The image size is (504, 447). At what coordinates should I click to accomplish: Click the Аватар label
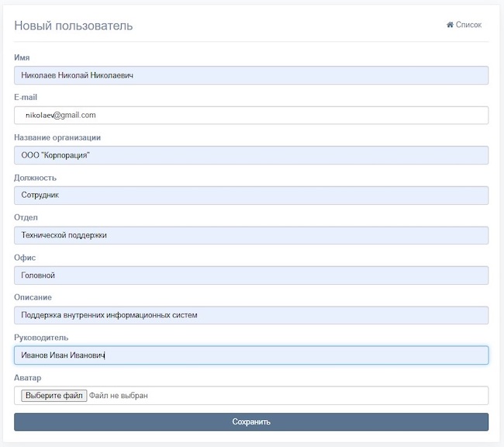tap(28, 378)
